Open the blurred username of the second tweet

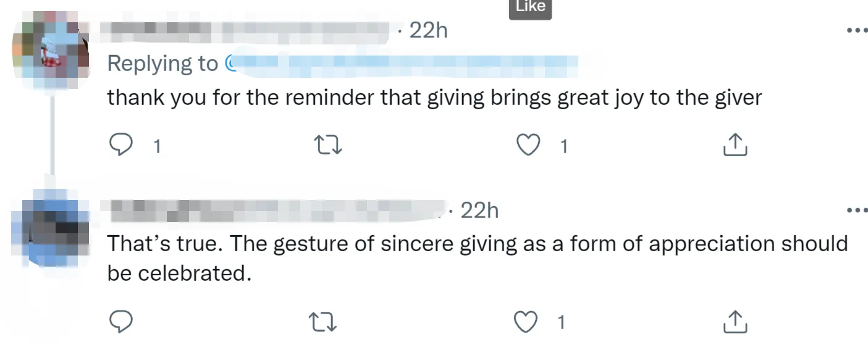click(277, 210)
